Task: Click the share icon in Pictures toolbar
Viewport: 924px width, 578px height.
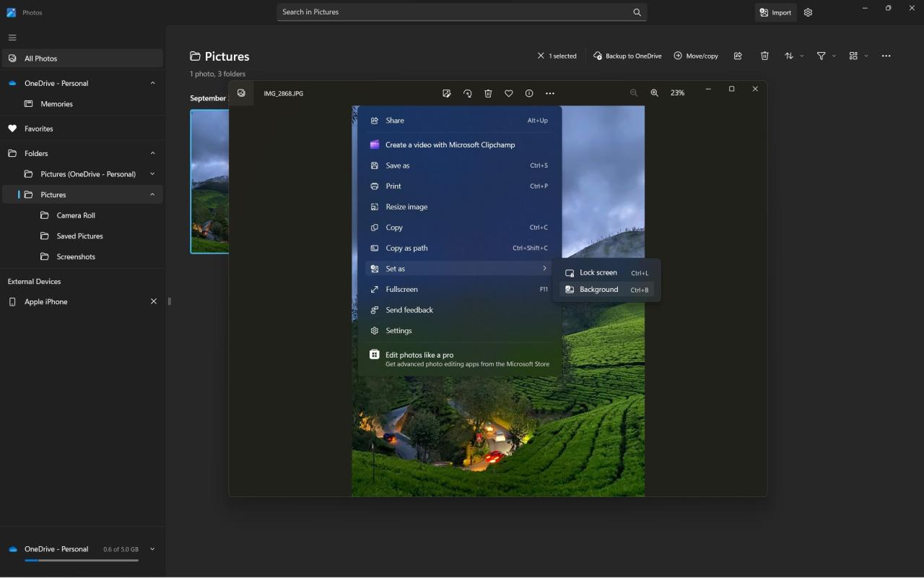Action: 738,56
